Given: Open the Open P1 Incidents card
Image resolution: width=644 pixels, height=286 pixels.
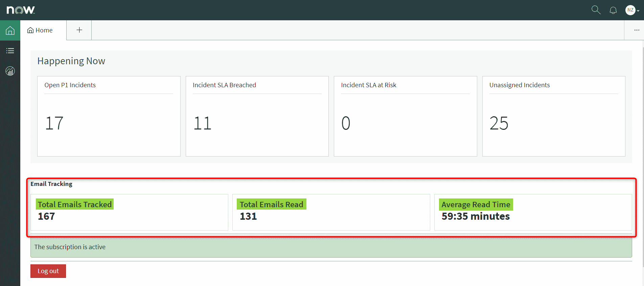Looking at the screenshot, I should pyautogui.click(x=109, y=116).
